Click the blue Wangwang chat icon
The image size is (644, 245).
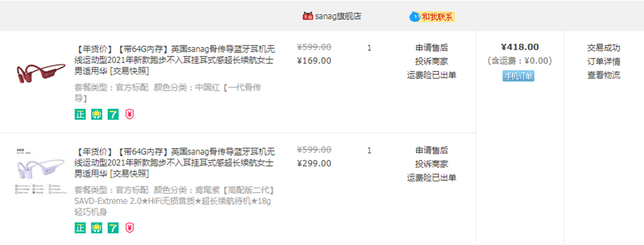414,17
